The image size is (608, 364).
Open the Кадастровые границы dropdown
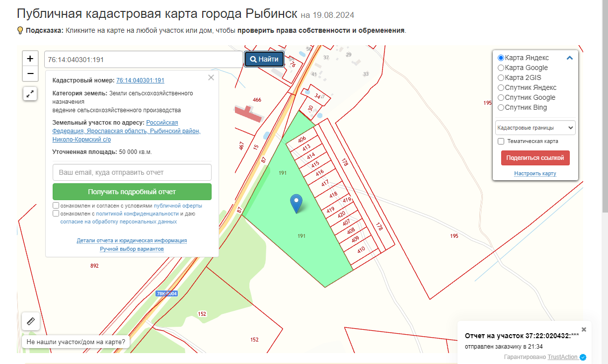tap(535, 128)
